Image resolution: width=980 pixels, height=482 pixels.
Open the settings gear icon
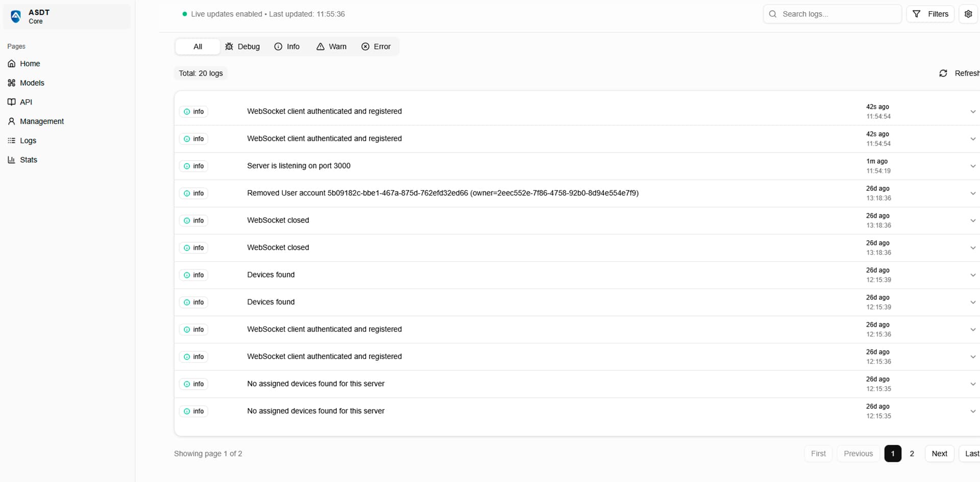tap(968, 14)
